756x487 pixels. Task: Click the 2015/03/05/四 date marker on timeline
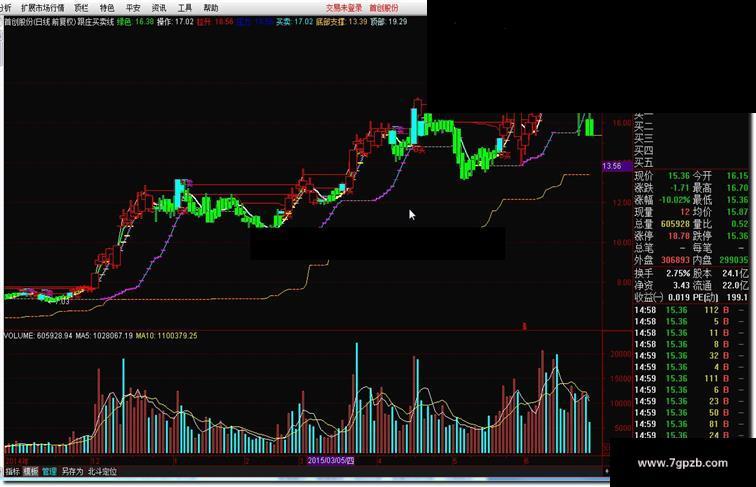[331, 460]
